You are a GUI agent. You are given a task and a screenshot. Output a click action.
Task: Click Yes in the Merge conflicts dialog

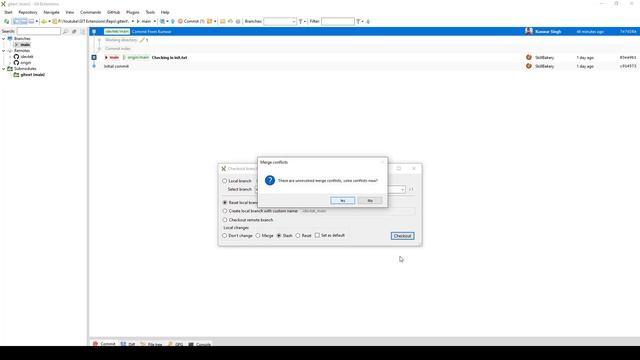tap(342, 200)
